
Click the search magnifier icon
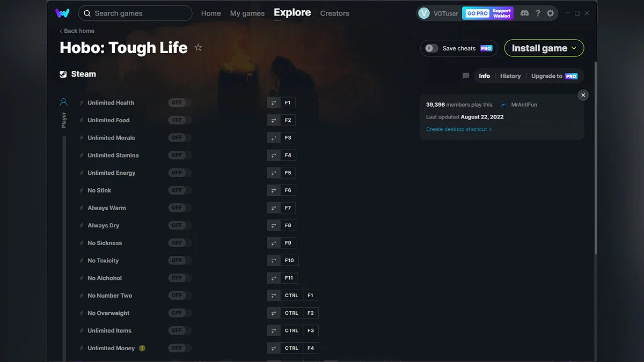pyautogui.click(x=87, y=13)
